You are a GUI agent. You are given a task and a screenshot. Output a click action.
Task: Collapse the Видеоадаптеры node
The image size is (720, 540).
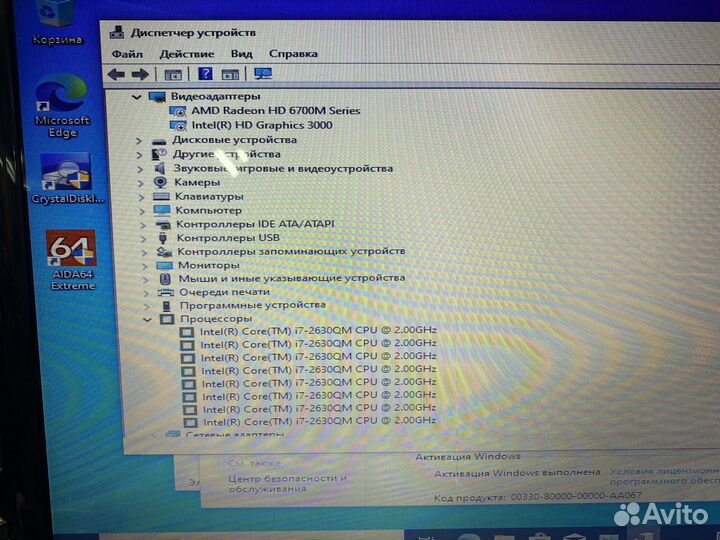coord(136,97)
